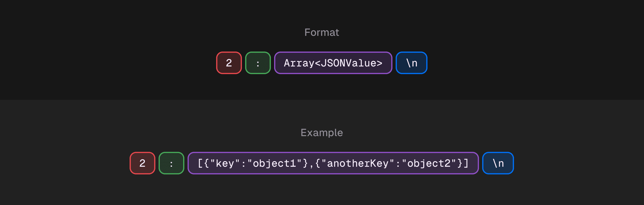
Task: Click the word Array in the purple box
Action: (x=299, y=63)
